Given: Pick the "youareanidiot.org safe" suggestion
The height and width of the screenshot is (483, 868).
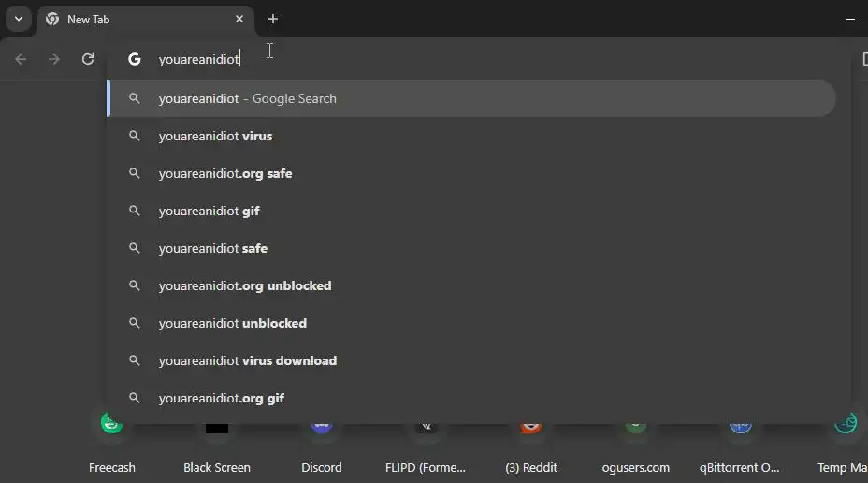Looking at the screenshot, I should click(x=225, y=173).
